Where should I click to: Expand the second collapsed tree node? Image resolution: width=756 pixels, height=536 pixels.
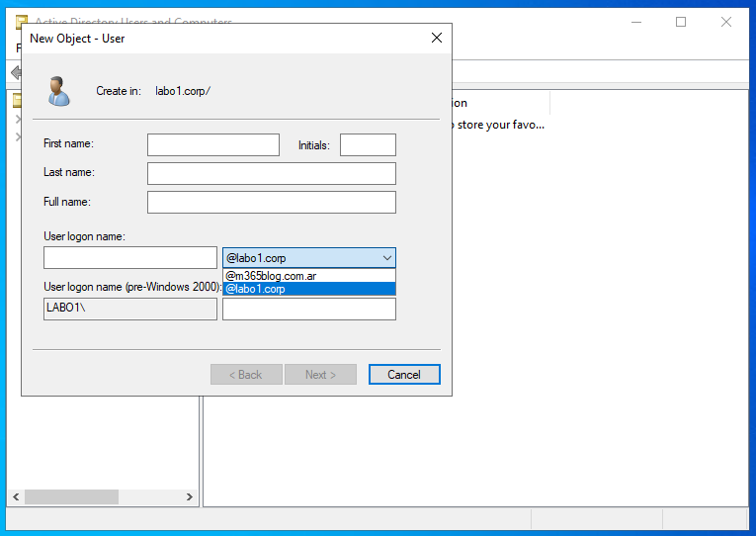pyautogui.click(x=17, y=136)
